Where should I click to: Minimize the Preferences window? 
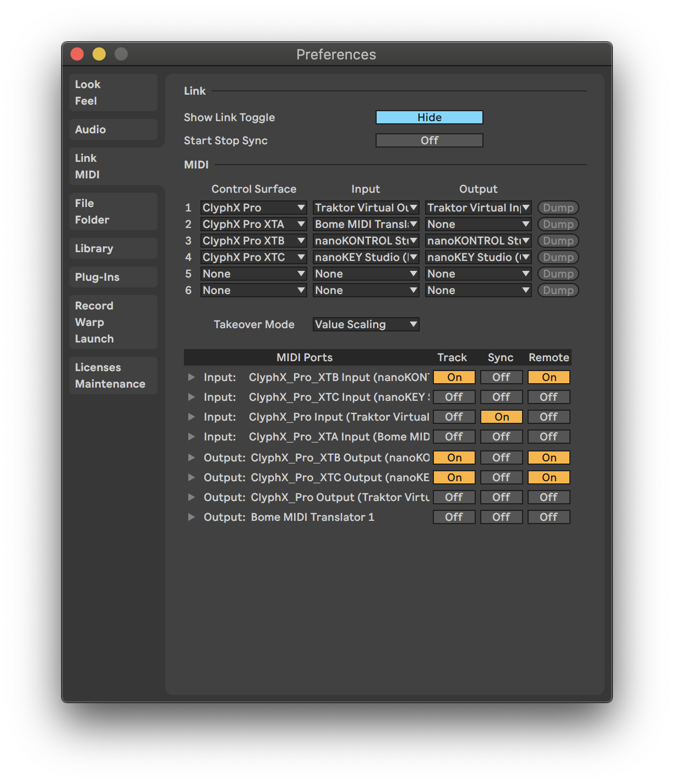(x=99, y=54)
